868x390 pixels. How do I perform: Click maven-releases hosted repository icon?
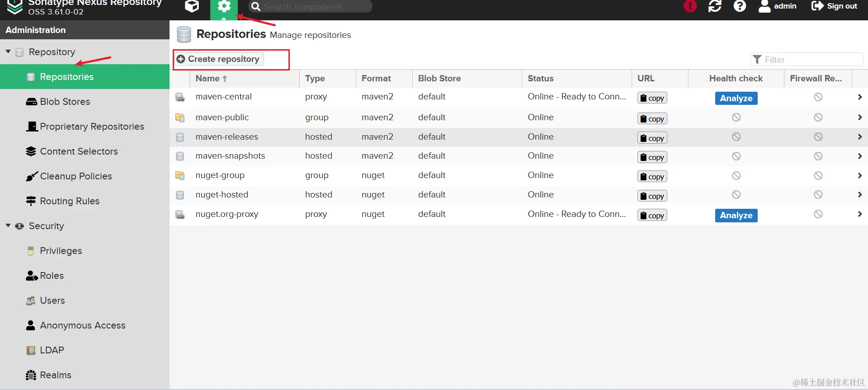click(180, 137)
